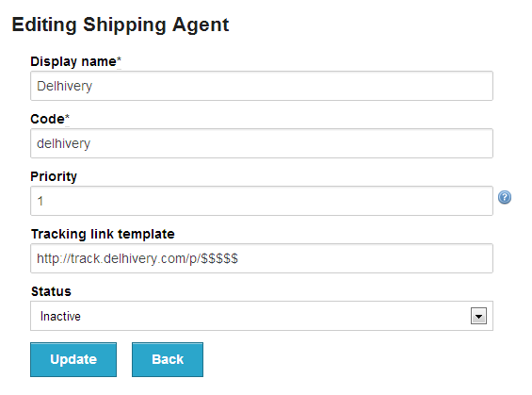Click into the Code field with delhivery

coord(262,143)
